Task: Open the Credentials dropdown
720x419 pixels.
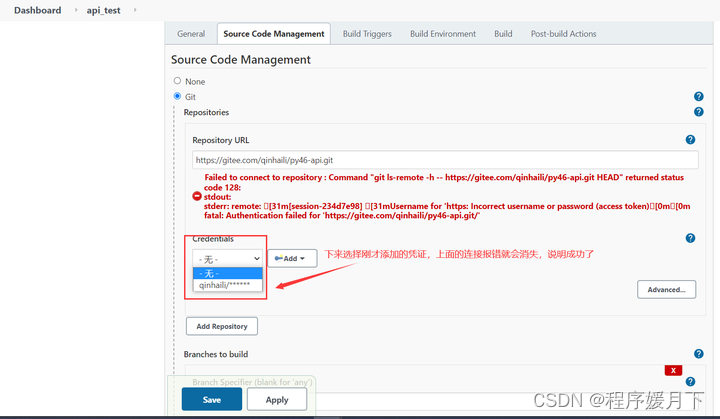Action: click(x=228, y=259)
